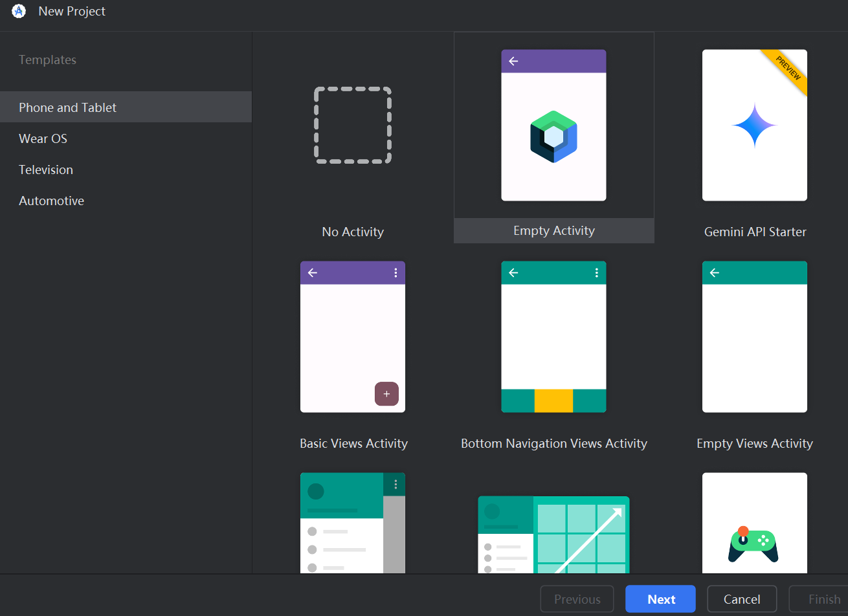Open the Television templates category
848x616 pixels.
[x=126, y=170]
